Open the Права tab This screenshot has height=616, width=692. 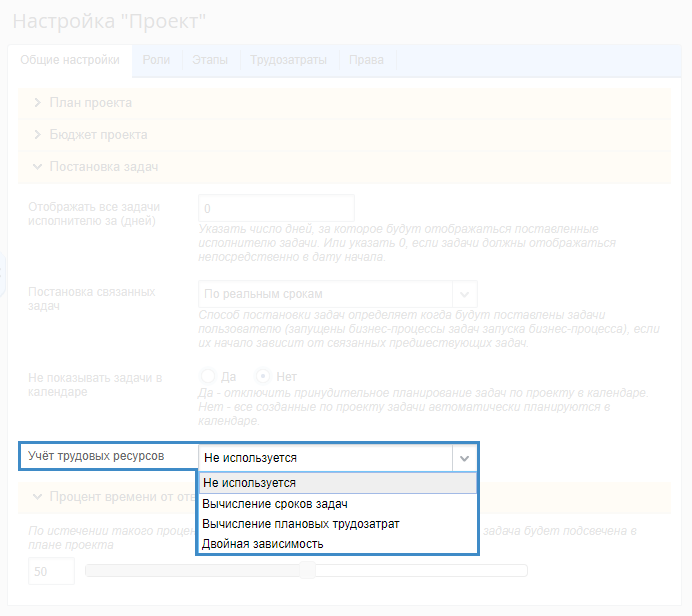(366, 60)
